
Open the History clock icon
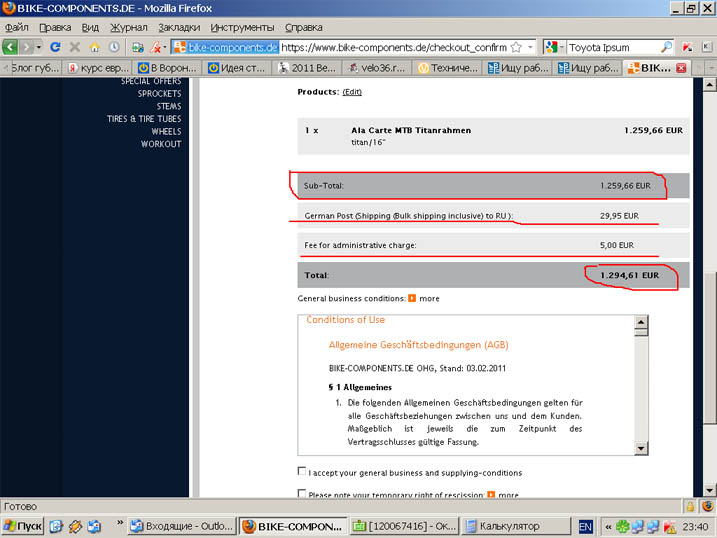(x=115, y=47)
